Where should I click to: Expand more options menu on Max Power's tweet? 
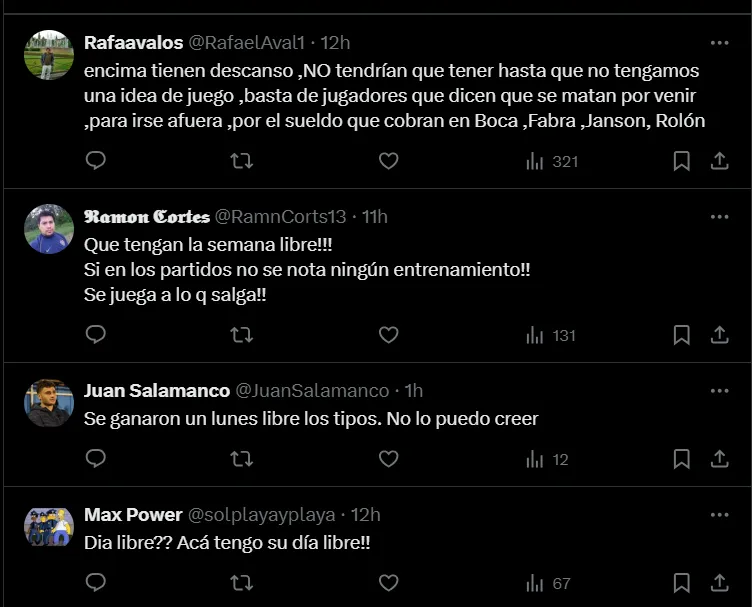pyautogui.click(x=719, y=515)
